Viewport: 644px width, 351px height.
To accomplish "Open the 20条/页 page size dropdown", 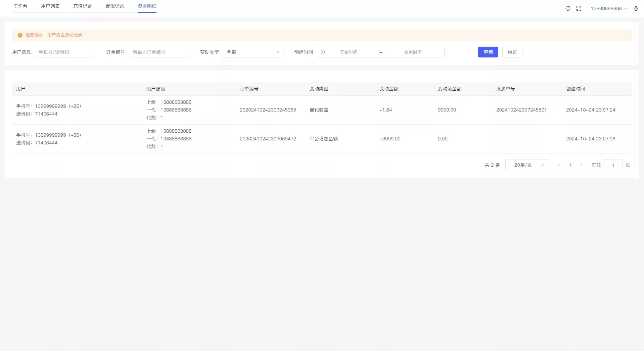I will coord(526,165).
